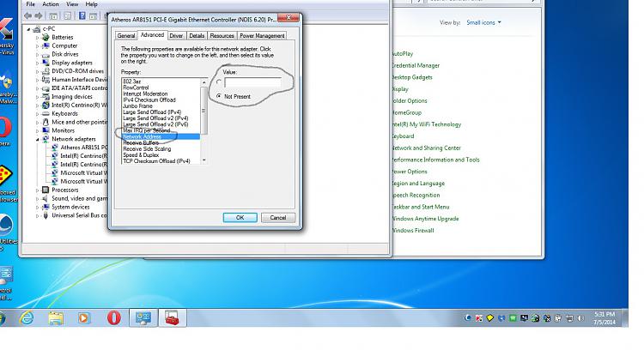Open the Kaspersky Anti-Virus desktop shortcut
644x362 pixels.
[6, 36]
